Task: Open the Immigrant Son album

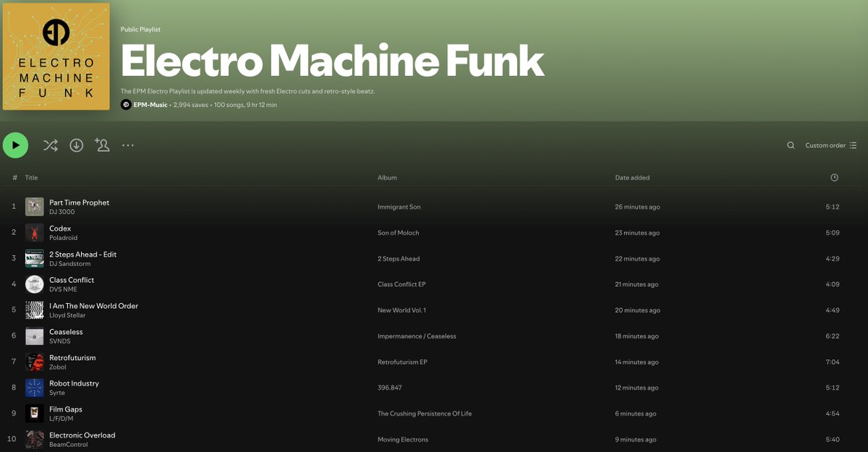Action: [x=399, y=207]
